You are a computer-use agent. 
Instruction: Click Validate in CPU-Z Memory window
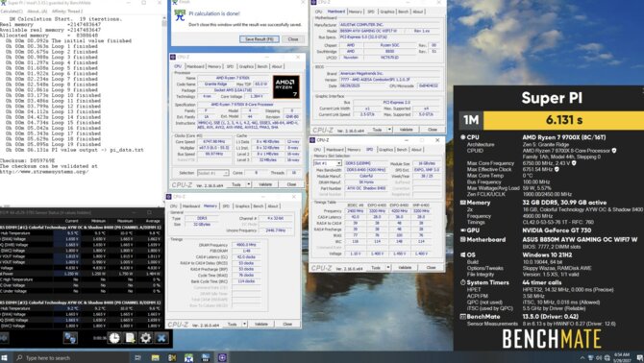[x=261, y=324]
